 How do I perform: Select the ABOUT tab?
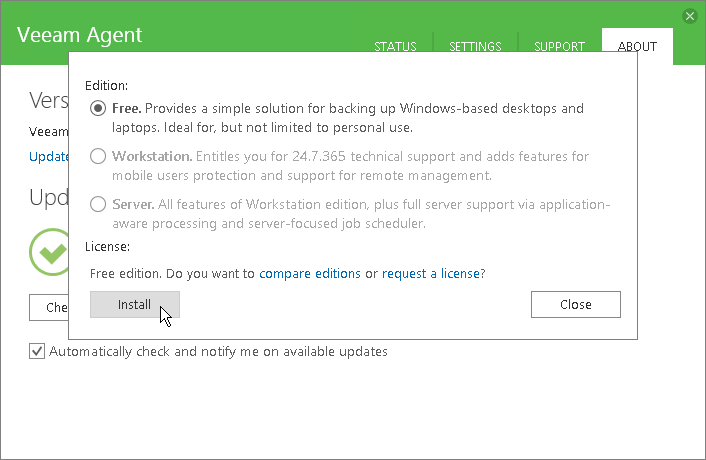click(637, 47)
